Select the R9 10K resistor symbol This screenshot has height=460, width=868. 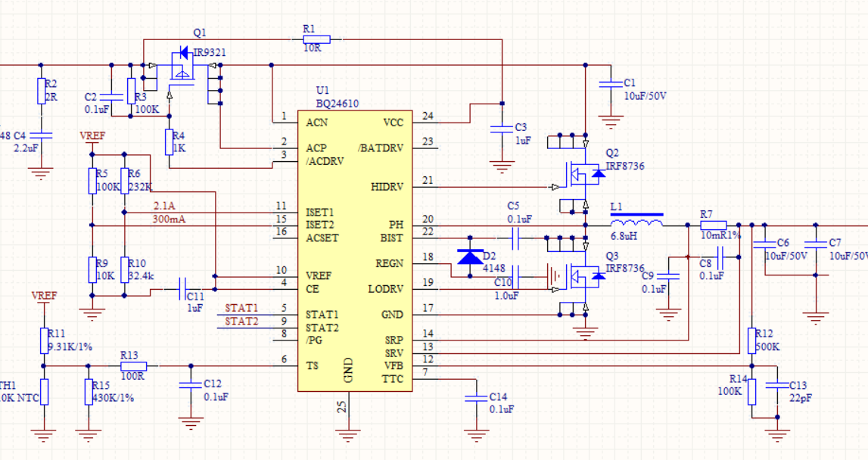[x=92, y=269]
